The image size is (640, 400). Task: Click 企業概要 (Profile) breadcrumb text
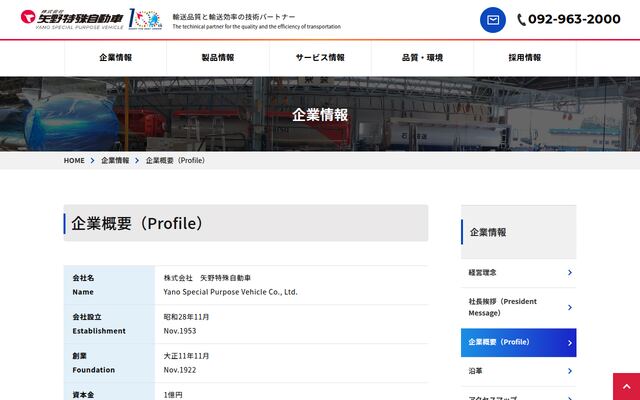pos(176,160)
